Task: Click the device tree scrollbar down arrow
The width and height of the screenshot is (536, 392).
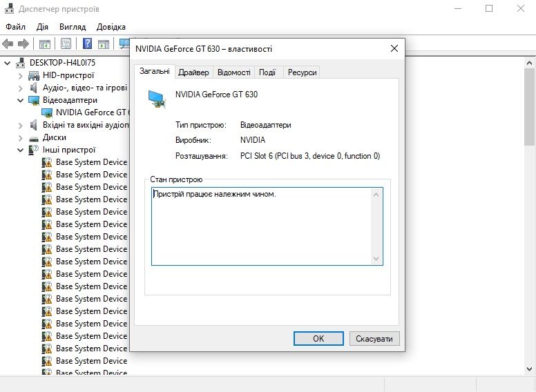Action: [530, 369]
